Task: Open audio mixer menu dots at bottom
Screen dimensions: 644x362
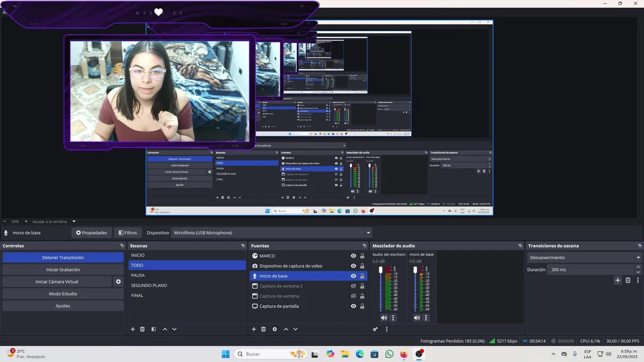Action: coord(386,329)
